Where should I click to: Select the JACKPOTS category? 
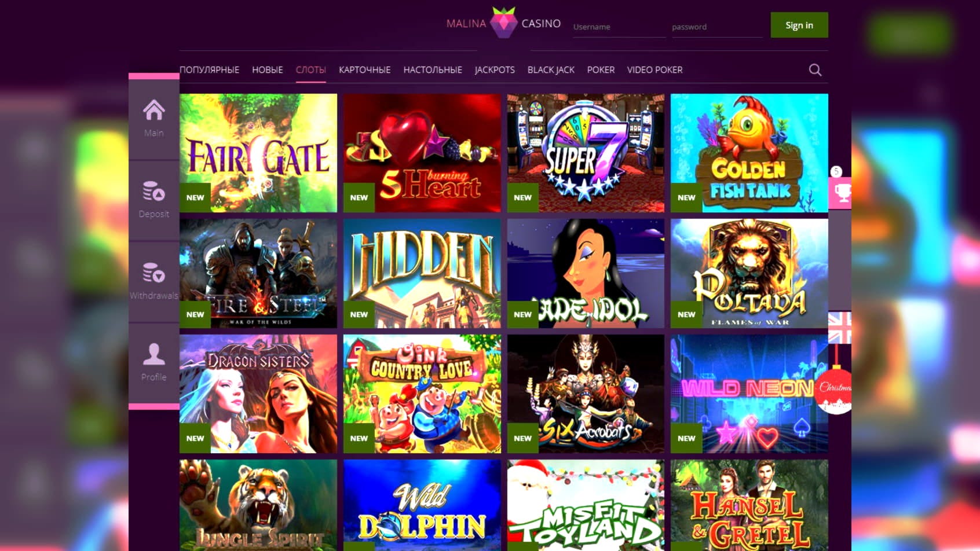495,70
